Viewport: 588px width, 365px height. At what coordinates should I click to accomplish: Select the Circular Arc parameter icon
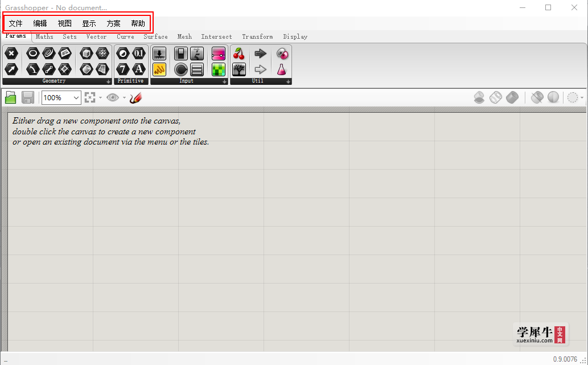click(x=33, y=69)
